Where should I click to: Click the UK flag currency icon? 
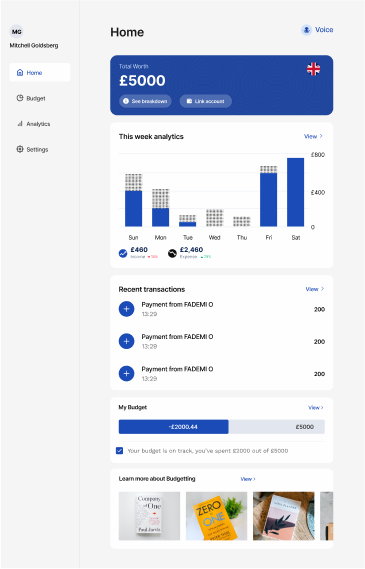click(313, 69)
